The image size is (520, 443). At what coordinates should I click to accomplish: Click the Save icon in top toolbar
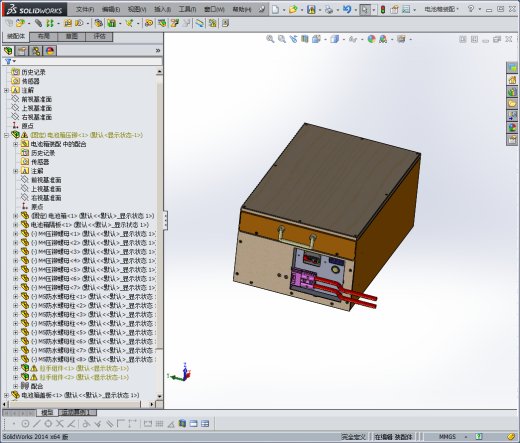click(311, 10)
